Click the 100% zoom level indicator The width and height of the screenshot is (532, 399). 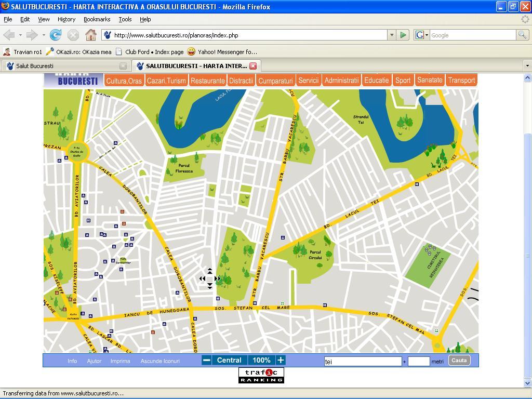(x=261, y=360)
